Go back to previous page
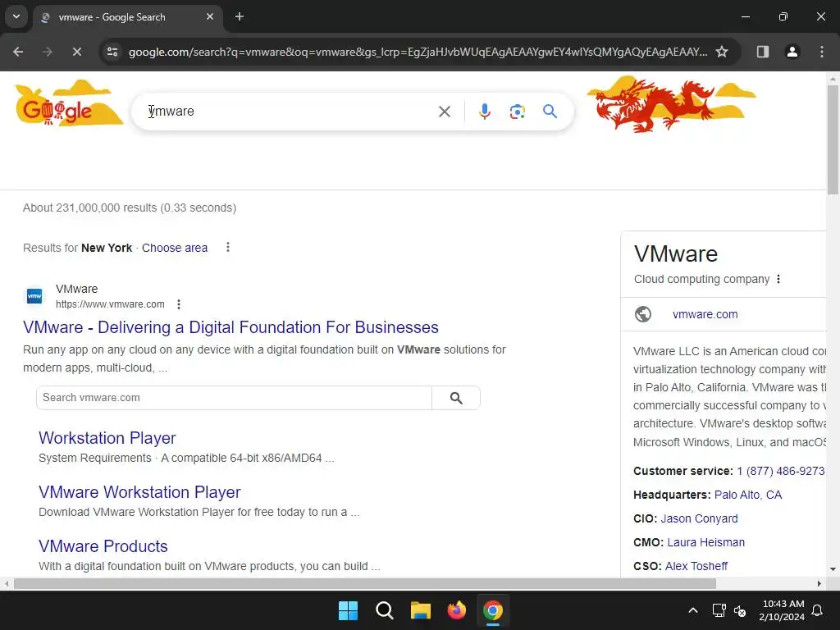Viewport: 840px width, 630px height. tap(18, 52)
